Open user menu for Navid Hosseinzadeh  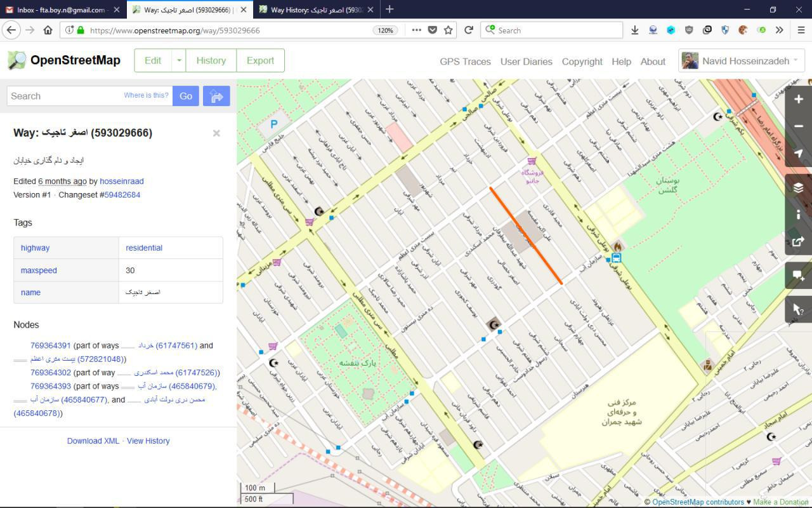[x=742, y=61]
